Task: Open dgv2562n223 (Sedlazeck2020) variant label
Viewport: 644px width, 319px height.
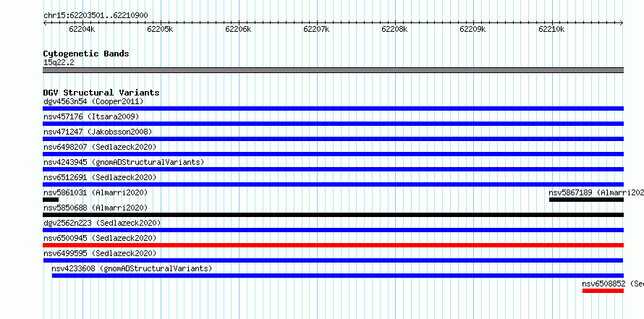Action: pyautogui.click(x=102, y=223)
